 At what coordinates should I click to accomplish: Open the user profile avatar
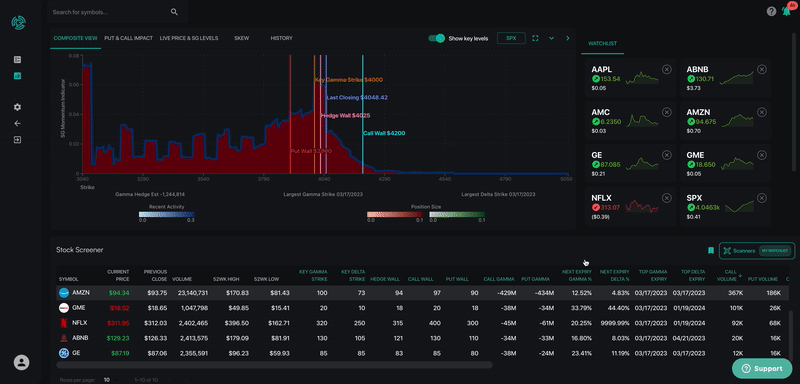click(x=21, y=363)
